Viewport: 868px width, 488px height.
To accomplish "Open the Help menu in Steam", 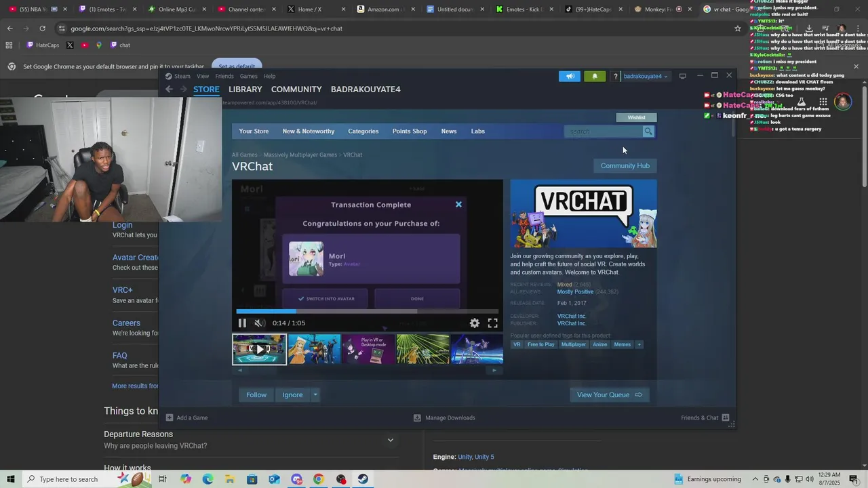I will click(x=269, y=76).
